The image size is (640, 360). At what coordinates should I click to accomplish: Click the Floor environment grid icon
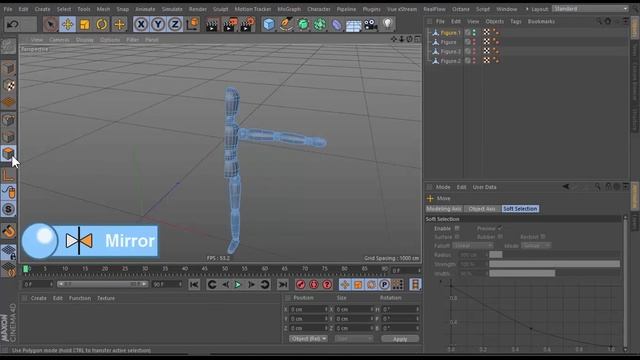[353, 24]
